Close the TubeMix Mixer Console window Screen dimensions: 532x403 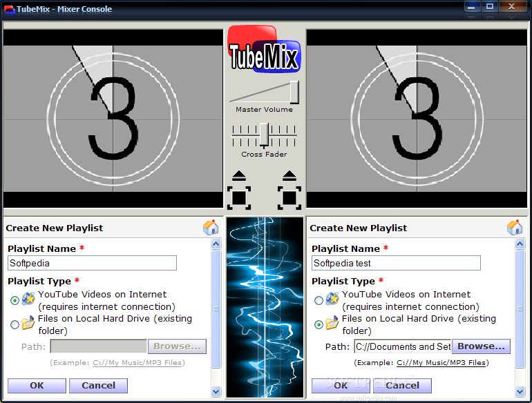pos(512,7)
